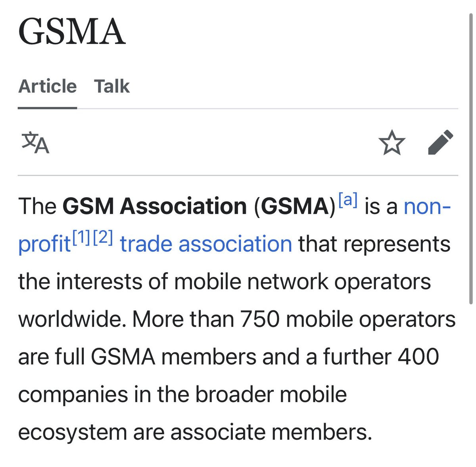Open reference [1] superscript
The width and height of the screenshot is (476, 467).
[82, 237]
